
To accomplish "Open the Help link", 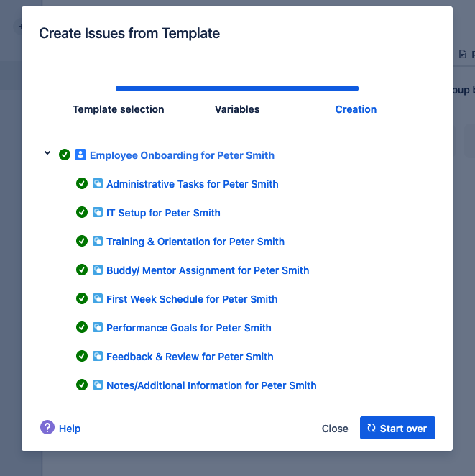I will click(x=70, y=429).
